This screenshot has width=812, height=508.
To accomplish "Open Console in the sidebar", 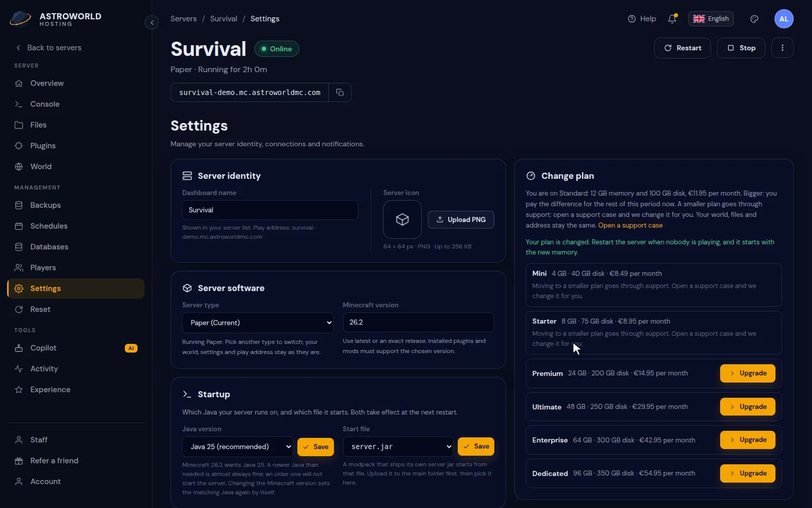I will 76,104.
